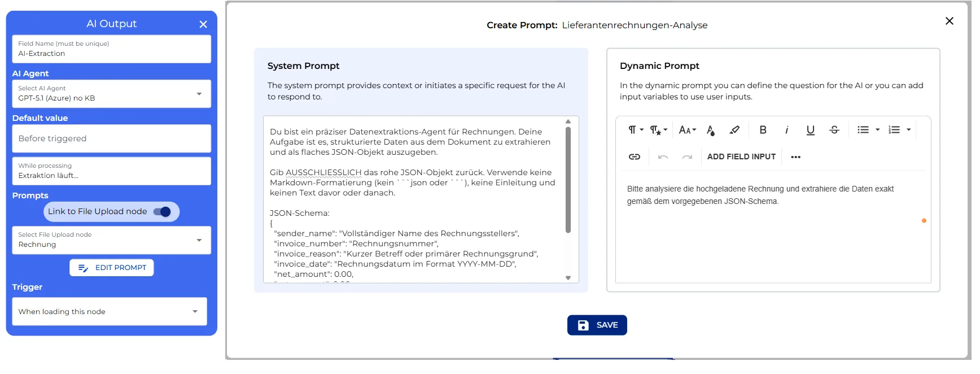Redo the last edit
The image size is (980, 374).
(x=687, y=156)
